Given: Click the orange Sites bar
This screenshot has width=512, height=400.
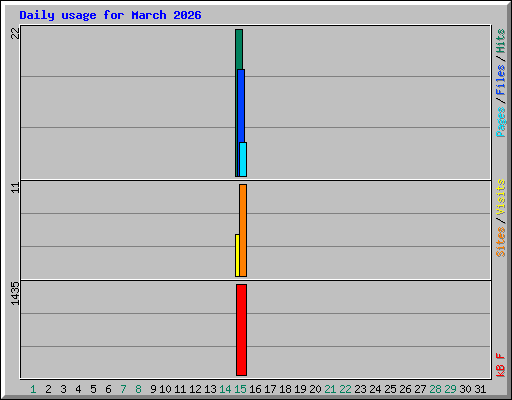Looking at the screenshot, I should click(x=243, y=230).
